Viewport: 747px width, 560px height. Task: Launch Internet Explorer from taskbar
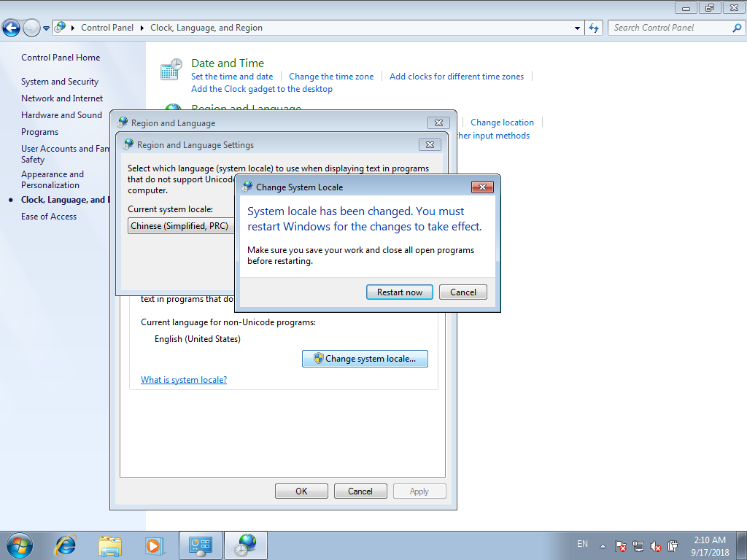tap(65, 545)
